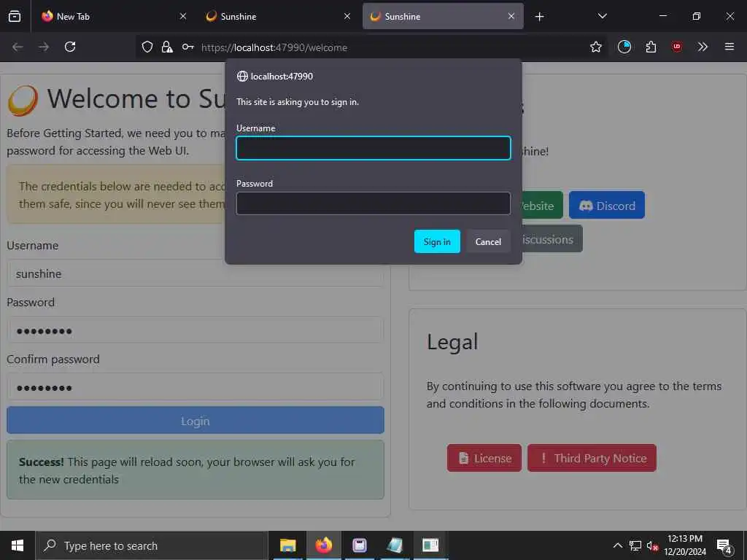Open the Firefox hamburger menu
Screen dimensions: 747x560
pos(729,47)
